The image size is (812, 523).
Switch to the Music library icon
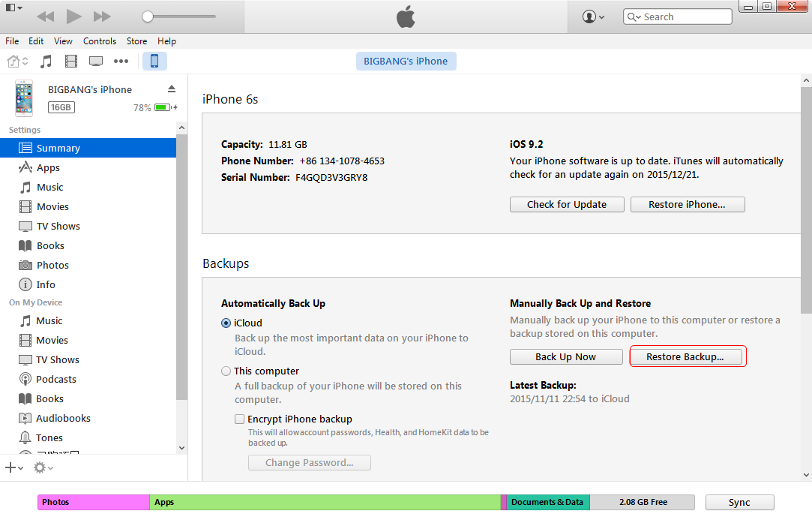tap(46, 62)
